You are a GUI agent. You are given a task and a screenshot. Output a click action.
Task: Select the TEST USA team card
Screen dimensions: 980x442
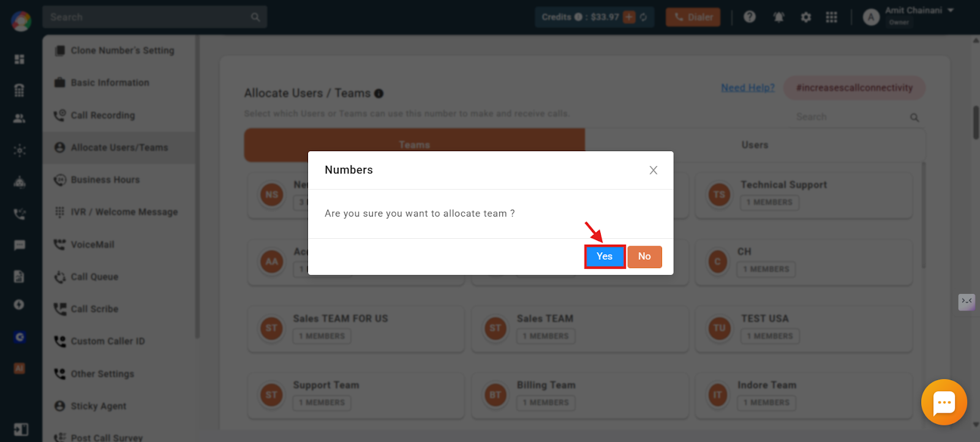(804, 329)
